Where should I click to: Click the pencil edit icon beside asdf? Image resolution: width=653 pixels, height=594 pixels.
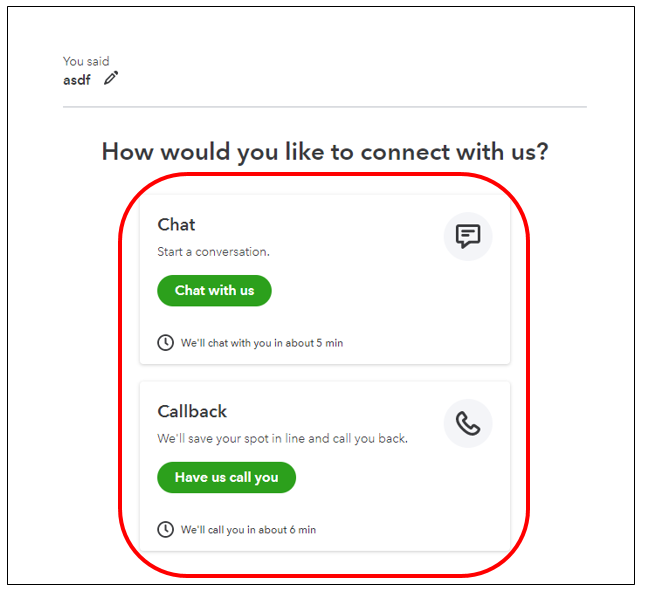tap(111, 78)
